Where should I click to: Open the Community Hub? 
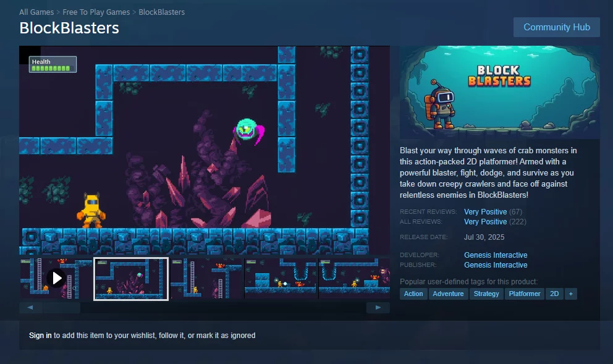click(x=556, y=27)
